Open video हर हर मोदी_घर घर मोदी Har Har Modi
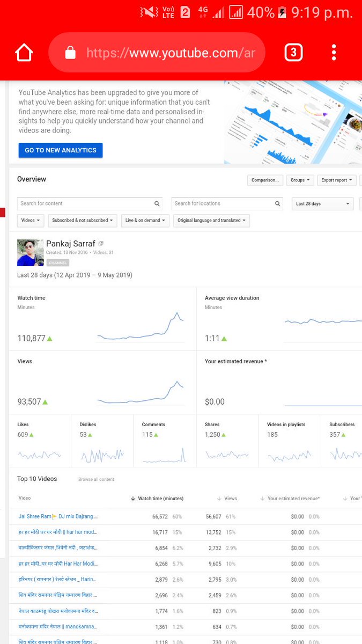 (58, 564)
